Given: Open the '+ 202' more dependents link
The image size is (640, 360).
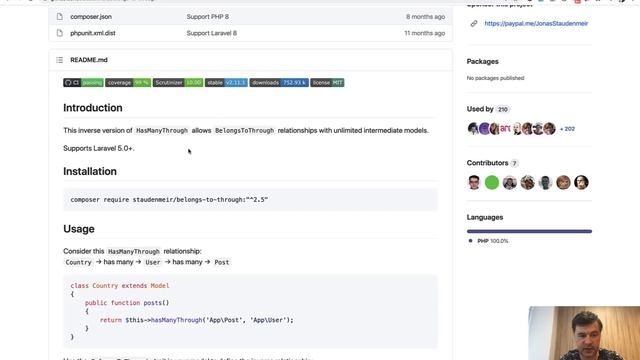Looking at the screenshot, I should pyautogui.click(x=567, y=129).
